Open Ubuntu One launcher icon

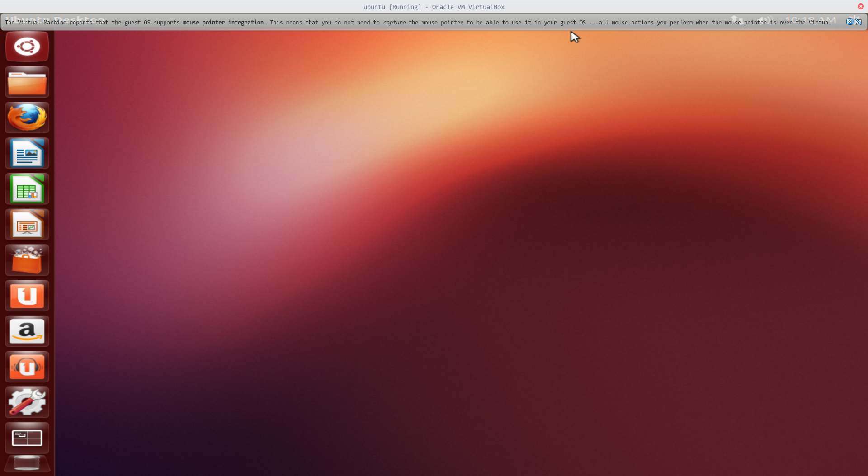coord(27,296)
